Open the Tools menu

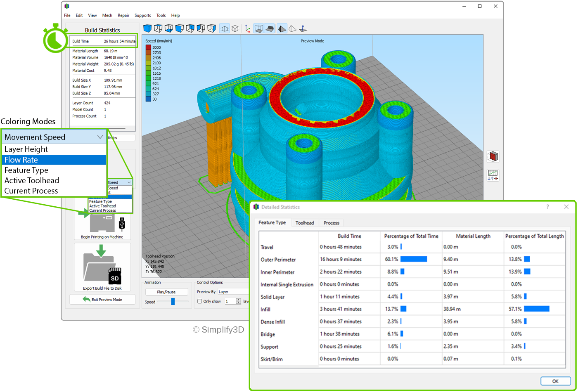pyautogui.click(x=161, y=15)
